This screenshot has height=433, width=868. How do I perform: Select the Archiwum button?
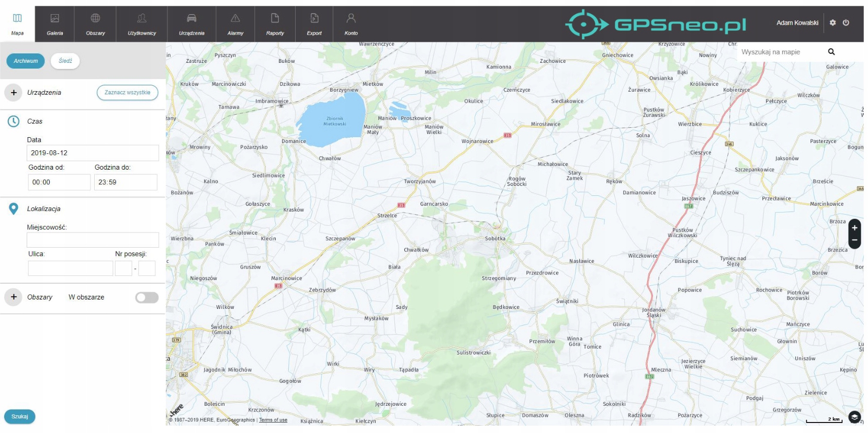pyautogui.click(x=26, y=61)
